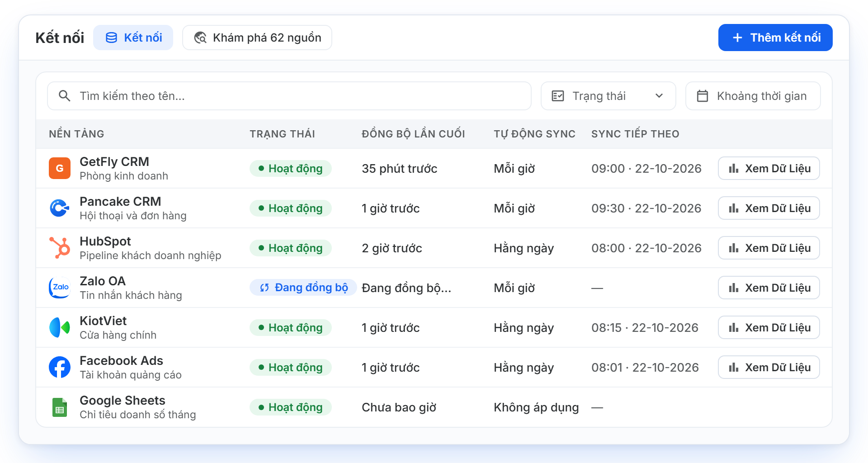Sort by the NỀN TẢNG column header

(76, 134)
